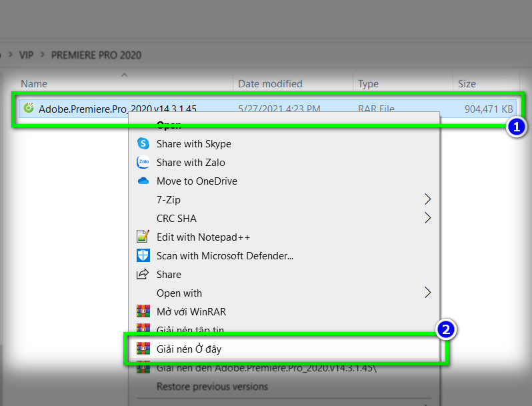Click the WinRAR icon beside Mở với WinRAR
Image resolution: width=532 pixels, height=406 pixels.
click(x=143, y=311)
